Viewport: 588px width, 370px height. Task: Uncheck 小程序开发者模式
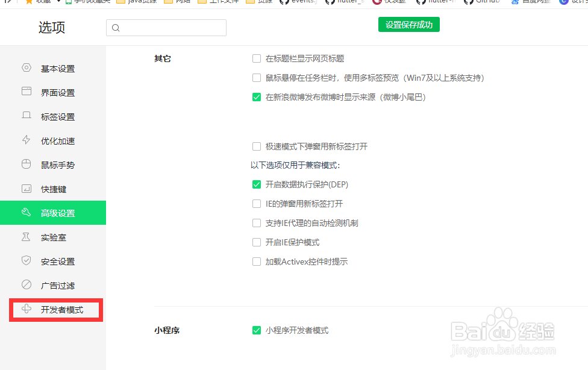tap(256, 330)
